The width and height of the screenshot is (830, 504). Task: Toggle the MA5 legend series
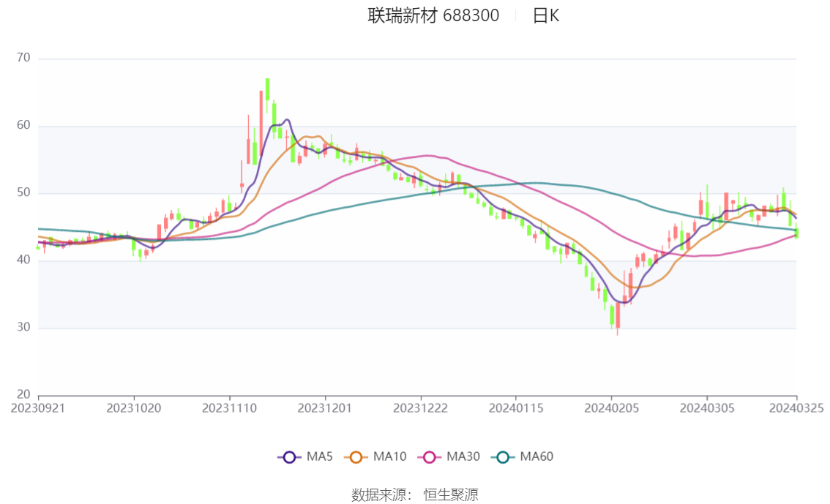pos(305,457)
